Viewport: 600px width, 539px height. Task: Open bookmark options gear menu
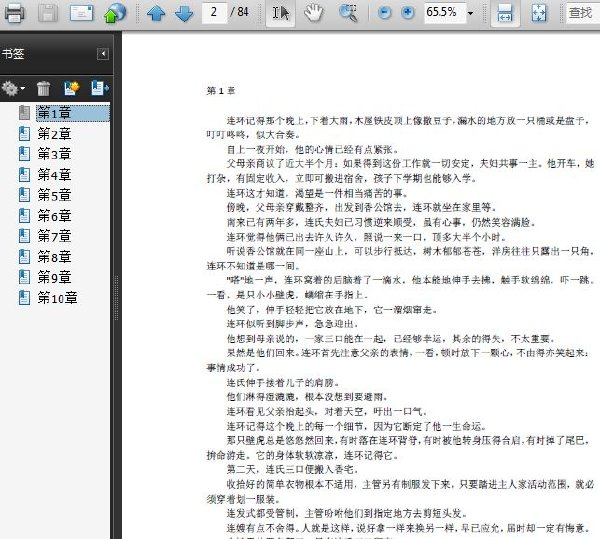[x=13, y=88]
